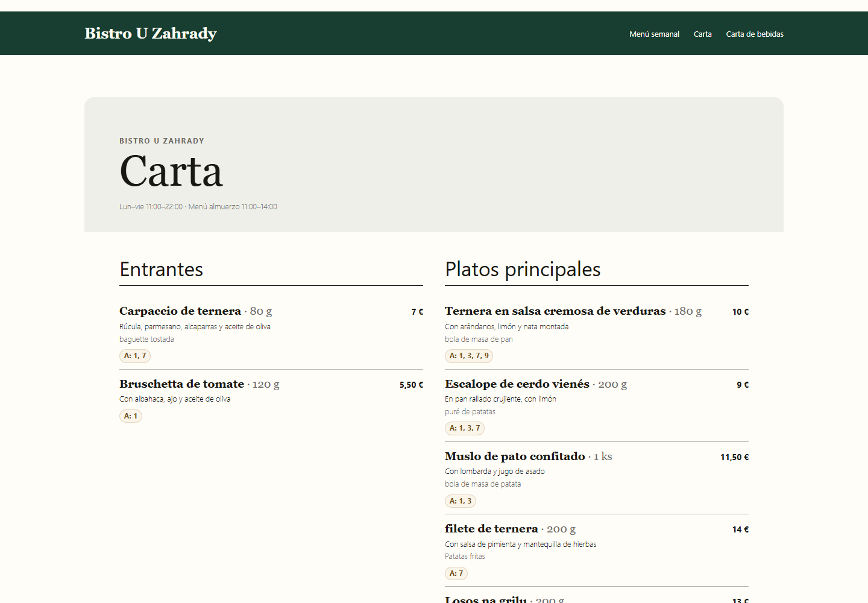Click the allergen badge A: 1, 3, 7
Screen dimensions: 868x603
[465, 428]
